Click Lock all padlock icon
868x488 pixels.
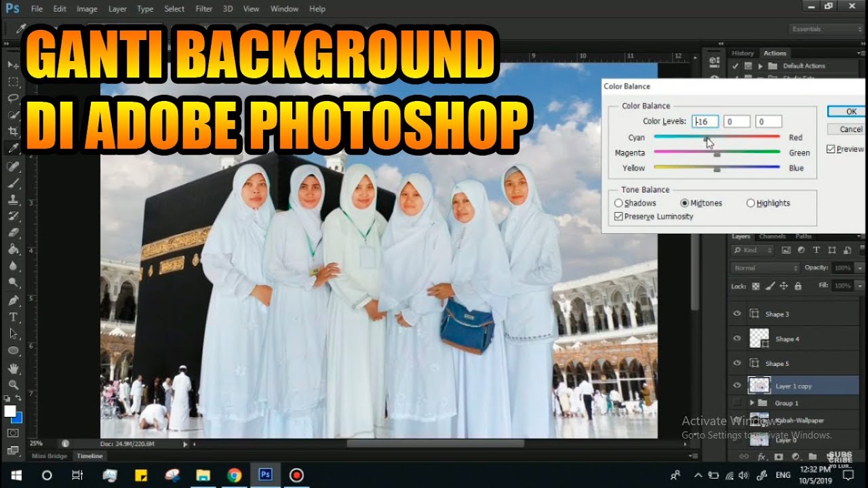coord(797,286)
